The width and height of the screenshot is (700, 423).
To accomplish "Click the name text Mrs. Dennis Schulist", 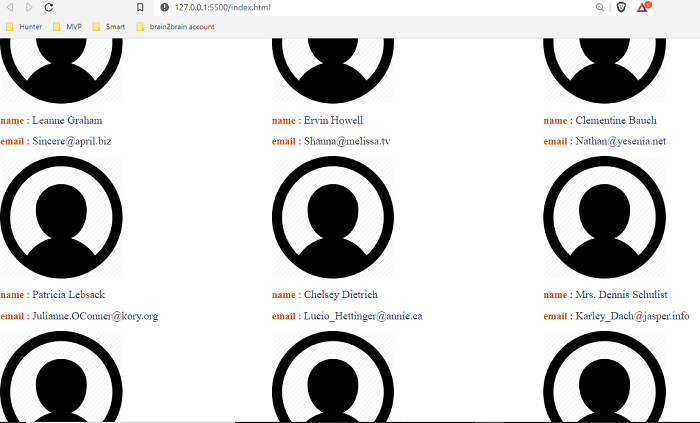I will 621,294.
